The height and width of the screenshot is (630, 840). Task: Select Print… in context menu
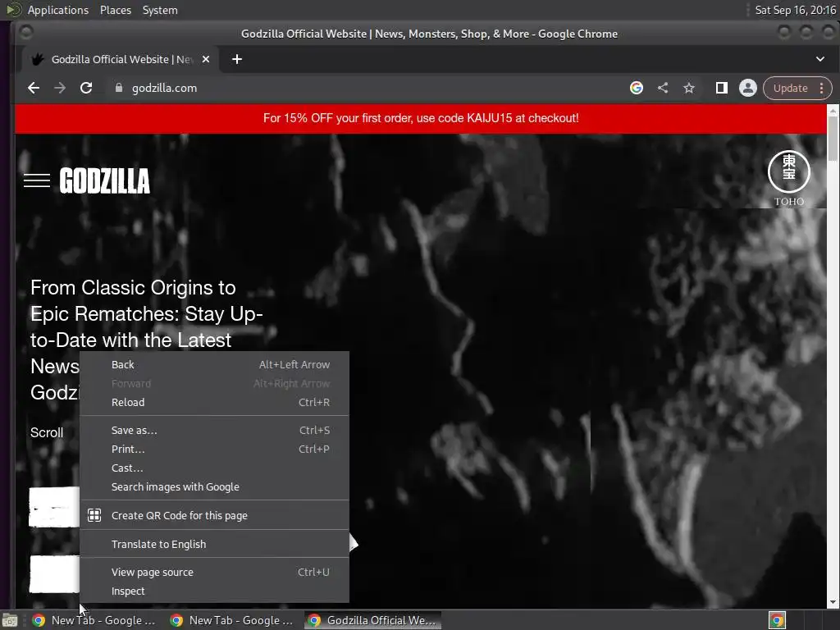click(214, 449)
